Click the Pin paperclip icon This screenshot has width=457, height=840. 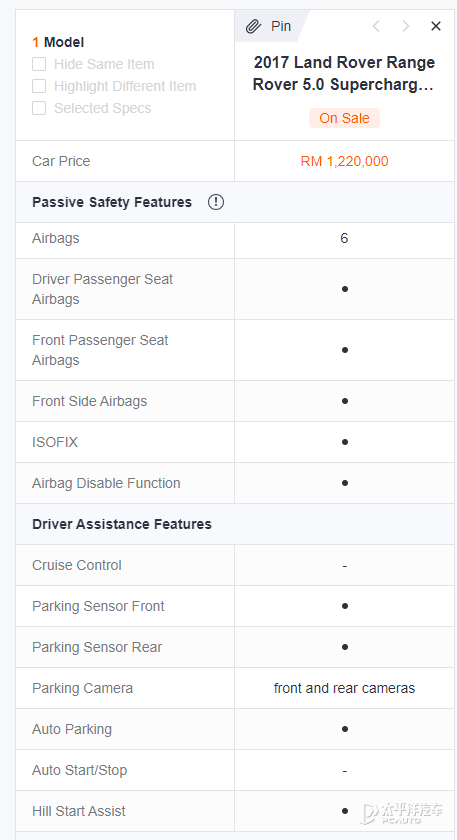click(253, 26)
